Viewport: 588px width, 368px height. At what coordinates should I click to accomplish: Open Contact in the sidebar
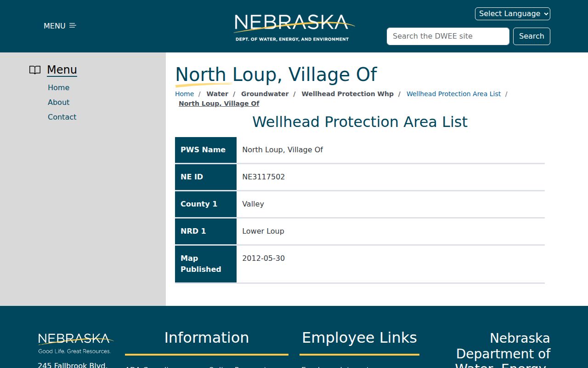click(x=62, y=117)
